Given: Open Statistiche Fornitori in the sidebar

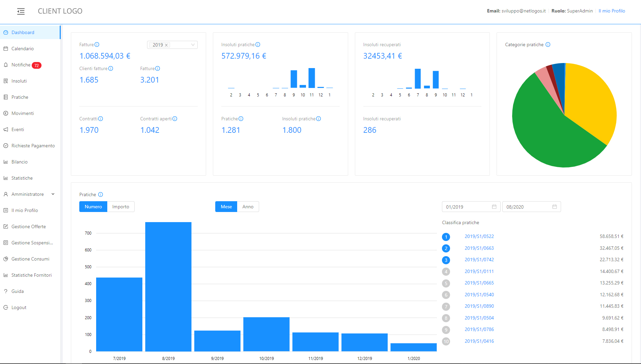Looking at the screenshot, I should [31, 275].
